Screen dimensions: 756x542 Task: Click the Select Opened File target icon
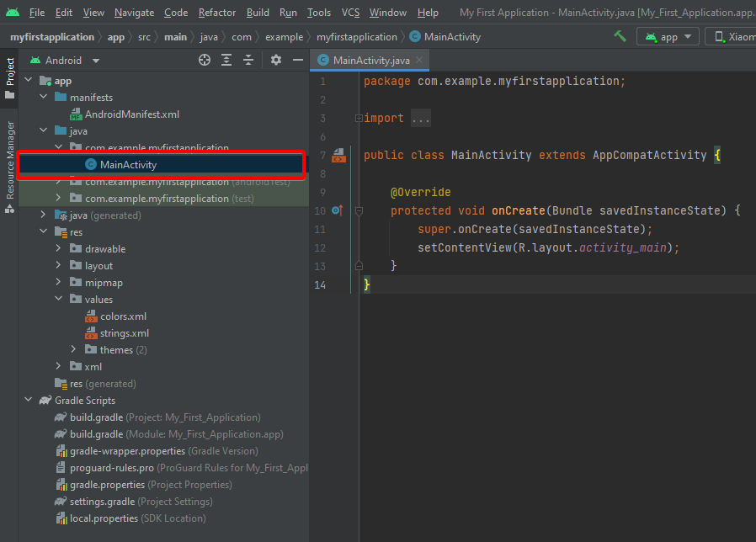[205, 60]
